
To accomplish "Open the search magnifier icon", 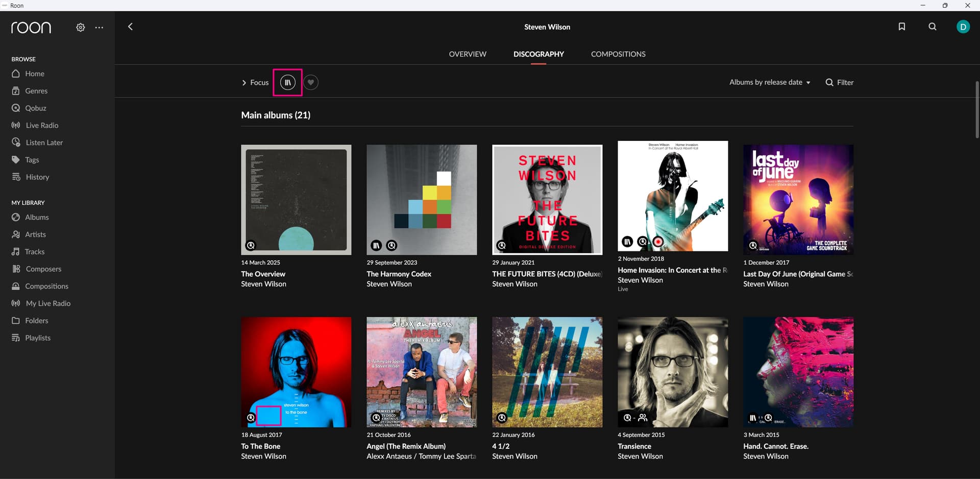I will [933, 27].
